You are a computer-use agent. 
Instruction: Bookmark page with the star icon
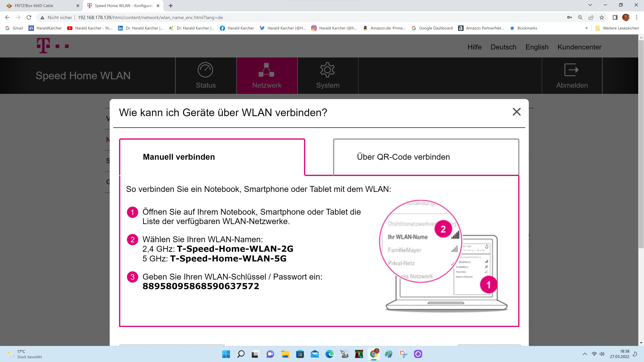[x=602, y=17]
